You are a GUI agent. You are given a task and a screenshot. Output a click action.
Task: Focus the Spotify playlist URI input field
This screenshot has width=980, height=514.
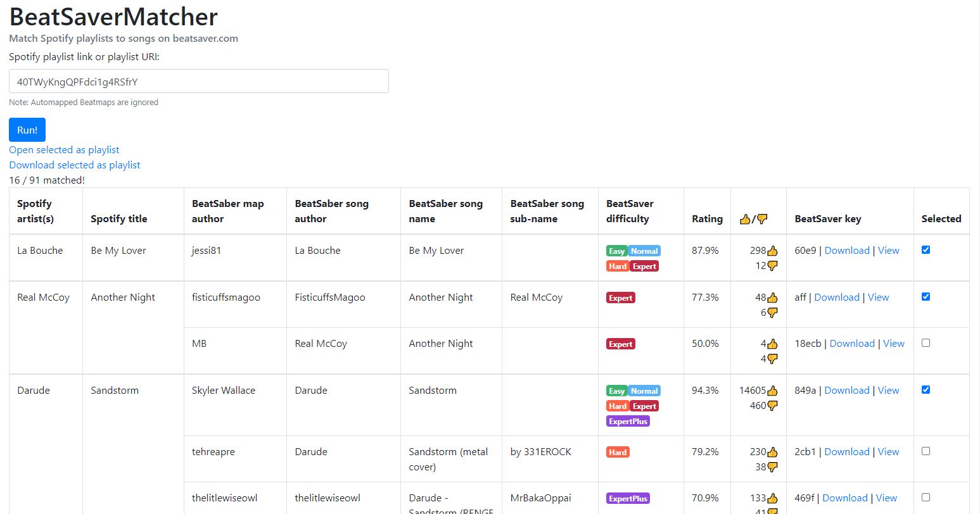pos(199,81)
